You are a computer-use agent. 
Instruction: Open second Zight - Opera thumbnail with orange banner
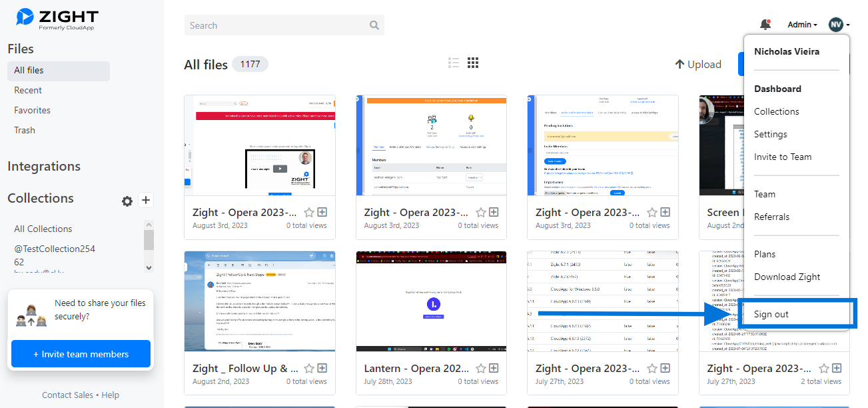pos(431,145)
